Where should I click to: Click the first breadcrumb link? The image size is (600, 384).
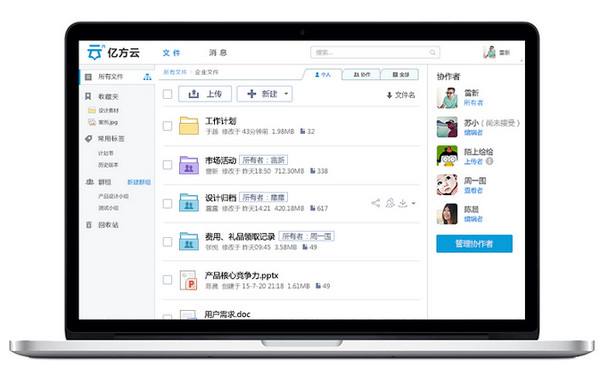click(x=175, y=72)
